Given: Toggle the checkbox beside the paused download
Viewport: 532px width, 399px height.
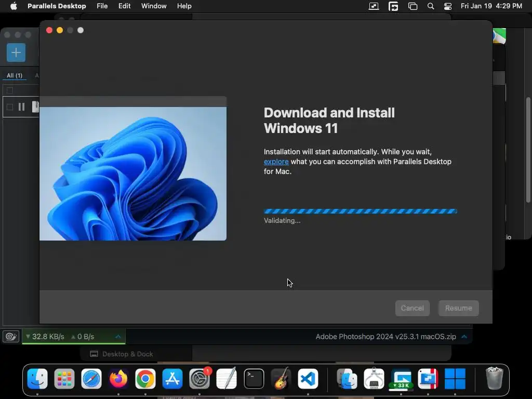Looking at the screenshot, I should point(10,107).
